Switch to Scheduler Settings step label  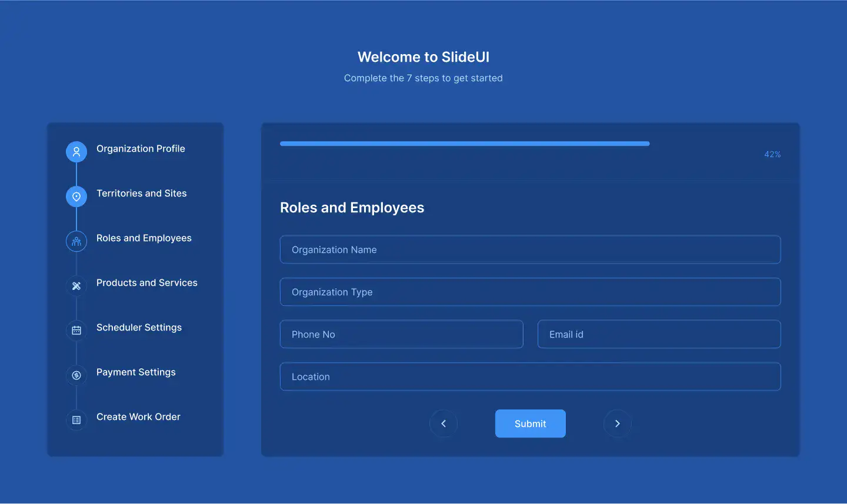click(139, 328)
